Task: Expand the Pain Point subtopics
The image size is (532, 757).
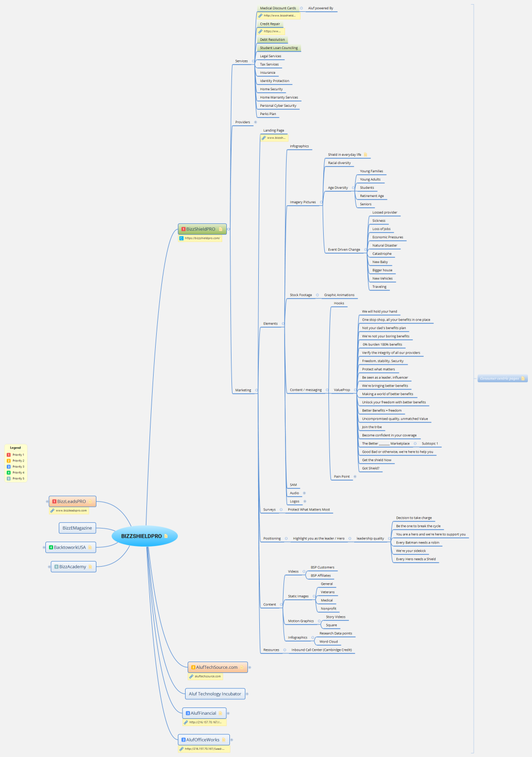Action: pos(355,476)
